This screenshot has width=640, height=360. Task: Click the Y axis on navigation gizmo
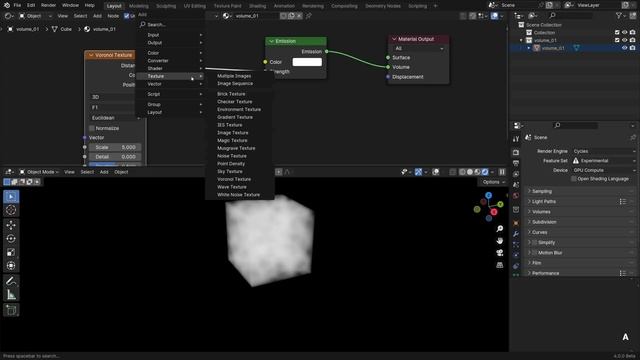(x=500, y=204)
